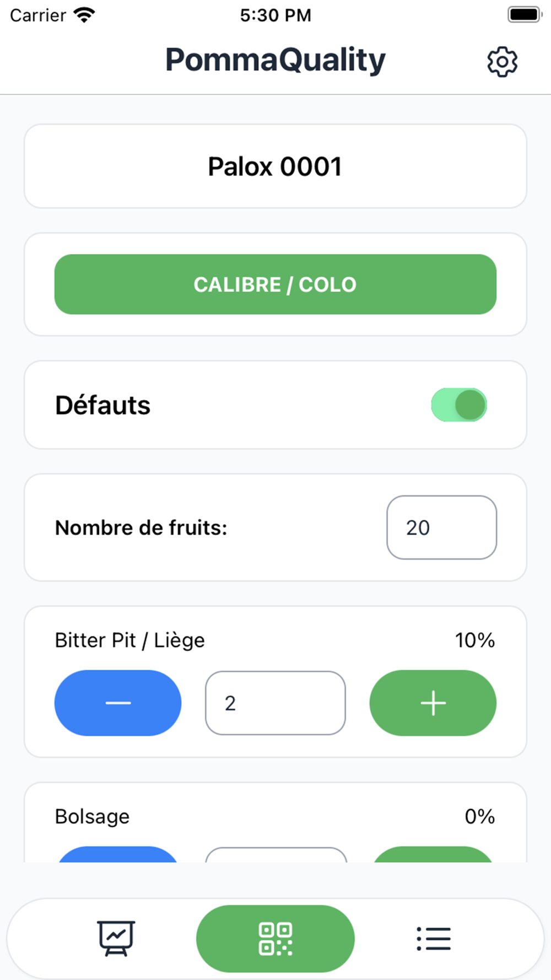Tap the QR code scan button

(275, 939)
